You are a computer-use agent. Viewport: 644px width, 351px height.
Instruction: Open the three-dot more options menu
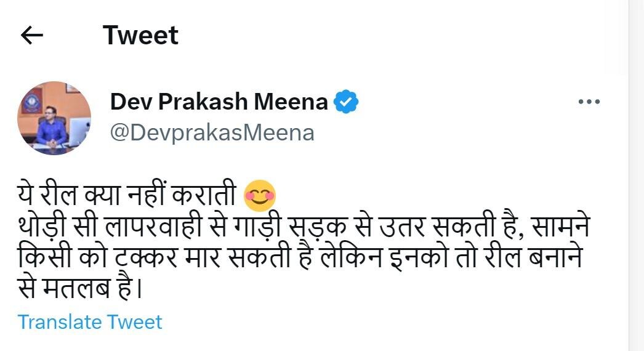pyautogui.click(x=589, y=102)
